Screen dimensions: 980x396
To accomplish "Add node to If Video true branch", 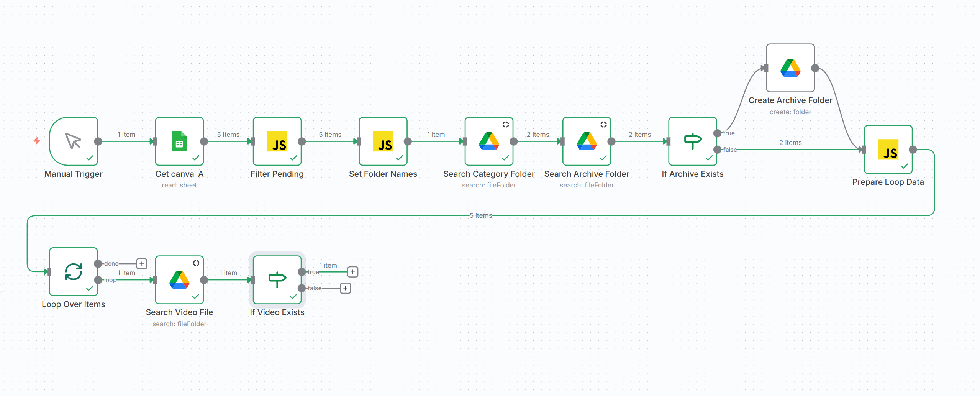I will (x=352, y=272).
